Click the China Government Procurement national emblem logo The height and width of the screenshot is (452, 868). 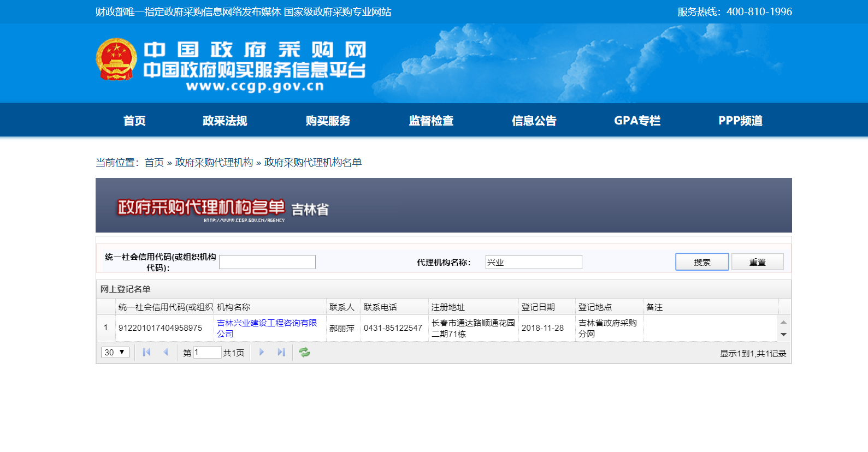116,60
